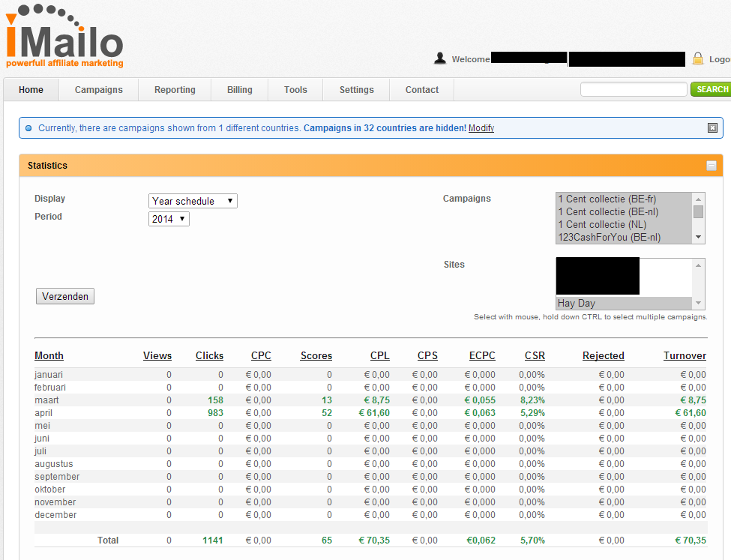Image resolution: width=731 pixels, height=560 pixels.
Task: Open the Home tab
Action: 31,89
